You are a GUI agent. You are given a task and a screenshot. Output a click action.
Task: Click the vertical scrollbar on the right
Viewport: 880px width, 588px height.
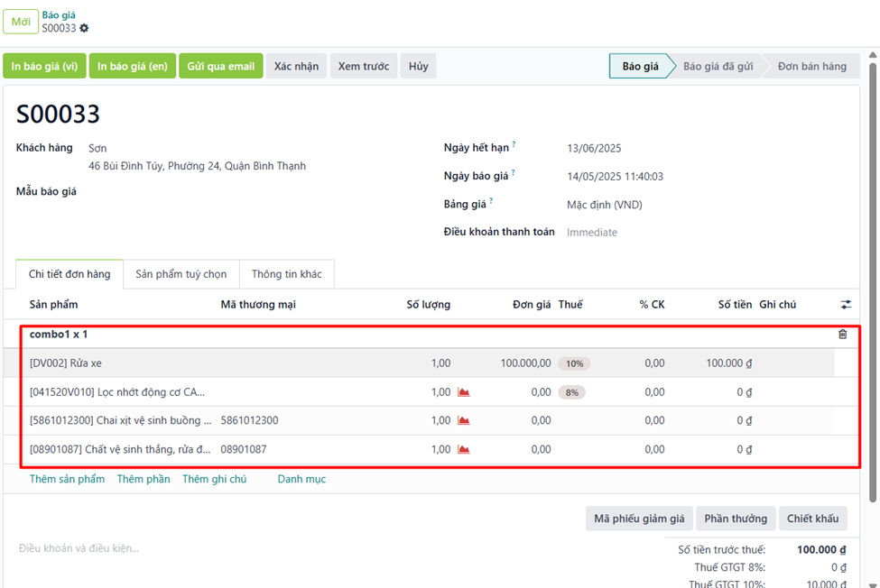click(873, 280)
